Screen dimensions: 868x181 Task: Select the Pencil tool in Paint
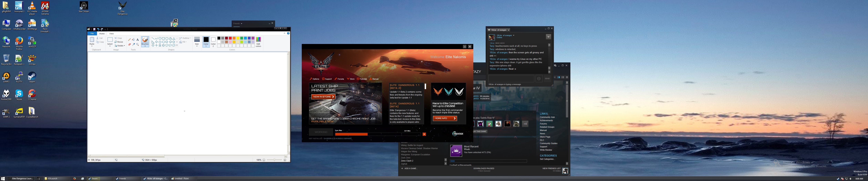point(129,40)
